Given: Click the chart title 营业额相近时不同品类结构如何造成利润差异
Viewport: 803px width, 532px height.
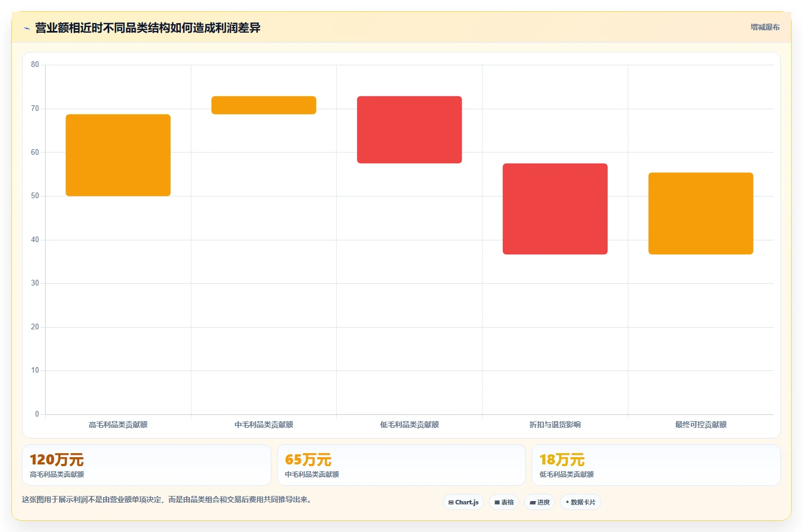Looking at the screenshot, I should pos(148,28).
